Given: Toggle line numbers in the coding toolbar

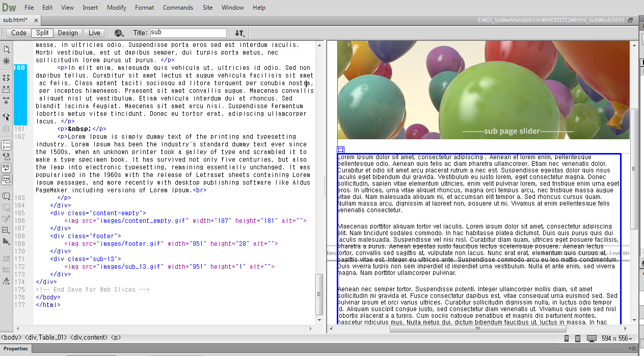Looking at the screenshot, I should point(6,145).
